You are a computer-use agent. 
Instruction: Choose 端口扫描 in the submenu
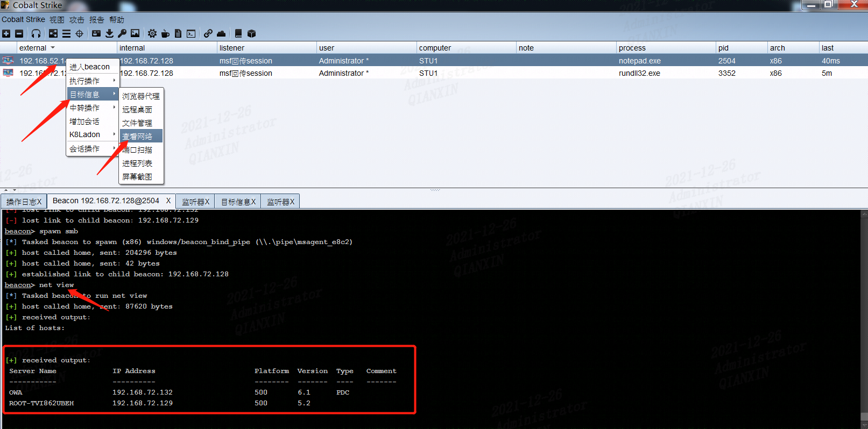(x=141, y=149)
